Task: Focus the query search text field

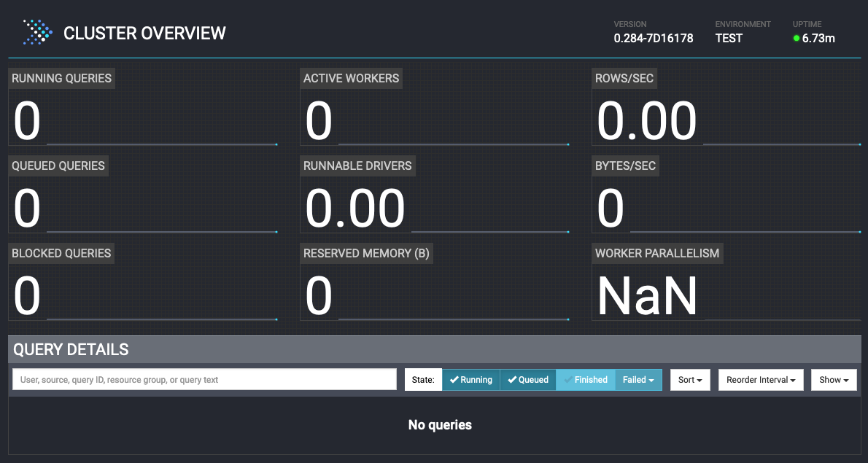Action: 204,380
